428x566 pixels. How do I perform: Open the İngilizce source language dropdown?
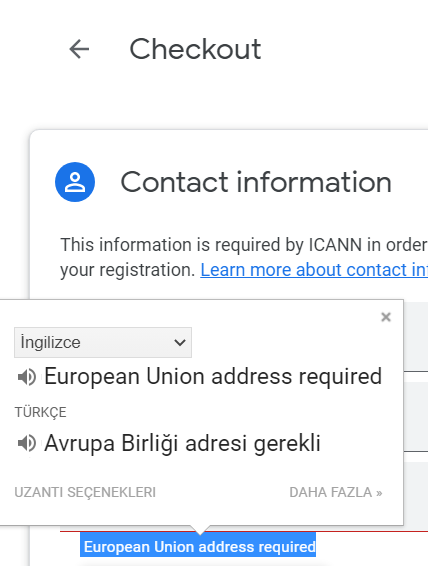pos(103,342)
